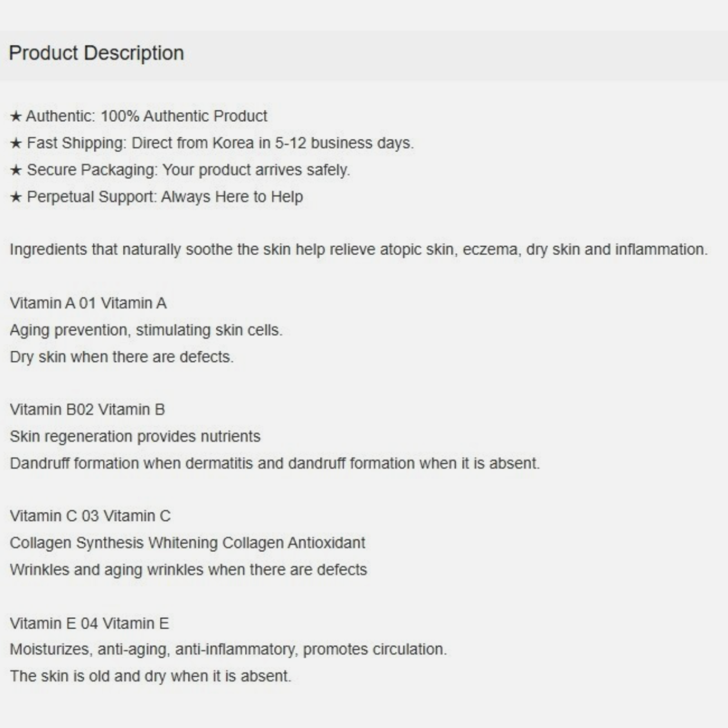Click 'Direct from Korea in 5-12 business days' text
Viewport: 728px width, 728px height.
[272, 143]
